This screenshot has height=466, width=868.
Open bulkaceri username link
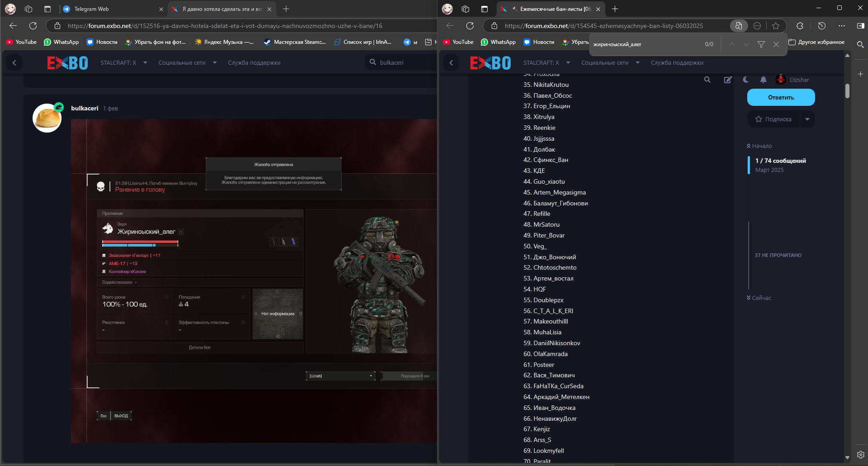tap(85, 108)
